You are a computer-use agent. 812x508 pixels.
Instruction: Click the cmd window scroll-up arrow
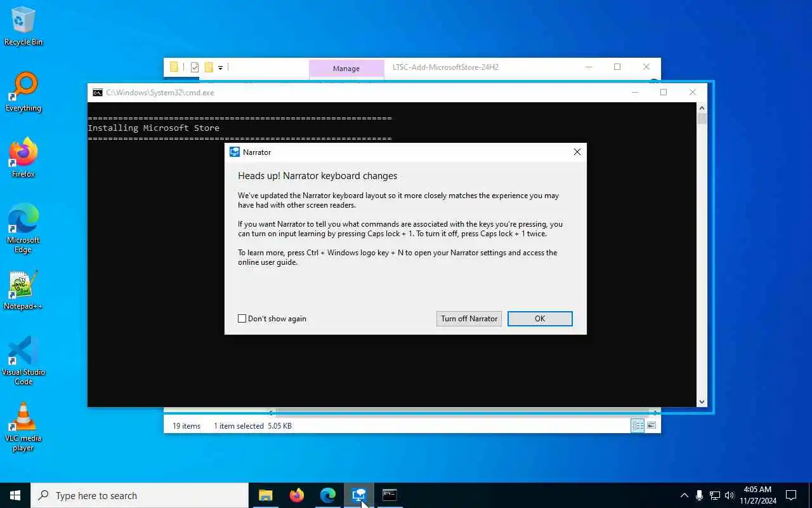click(702, 108)
